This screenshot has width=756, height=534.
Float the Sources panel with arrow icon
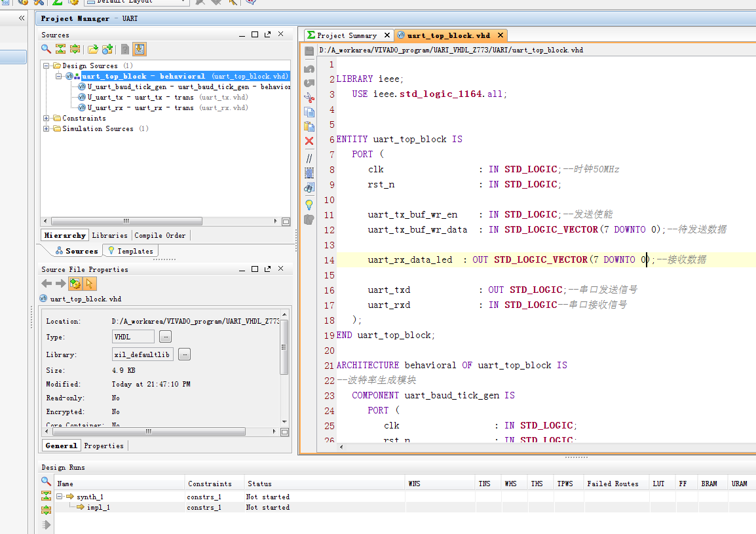click(x=267, y=34)
